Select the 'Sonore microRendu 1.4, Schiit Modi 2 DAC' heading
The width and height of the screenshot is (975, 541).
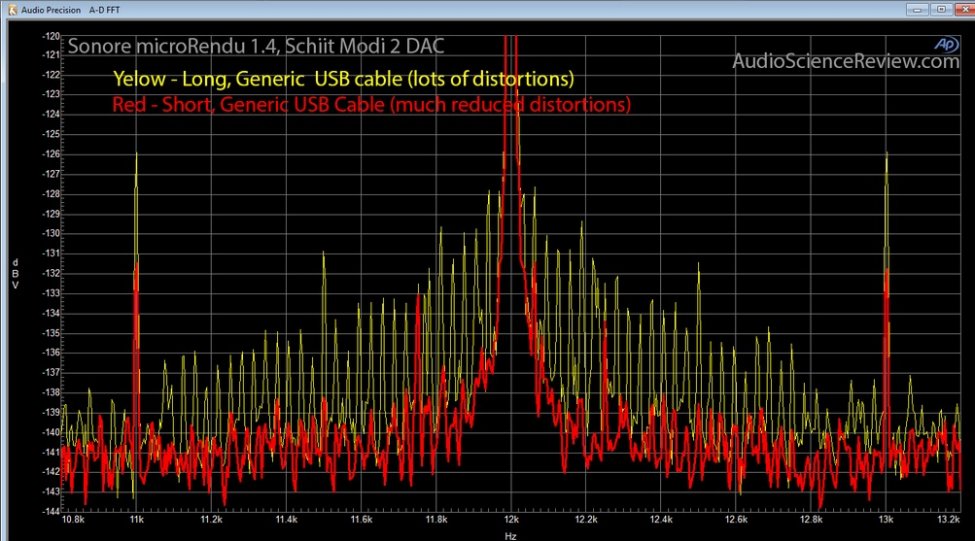[256, 46]
